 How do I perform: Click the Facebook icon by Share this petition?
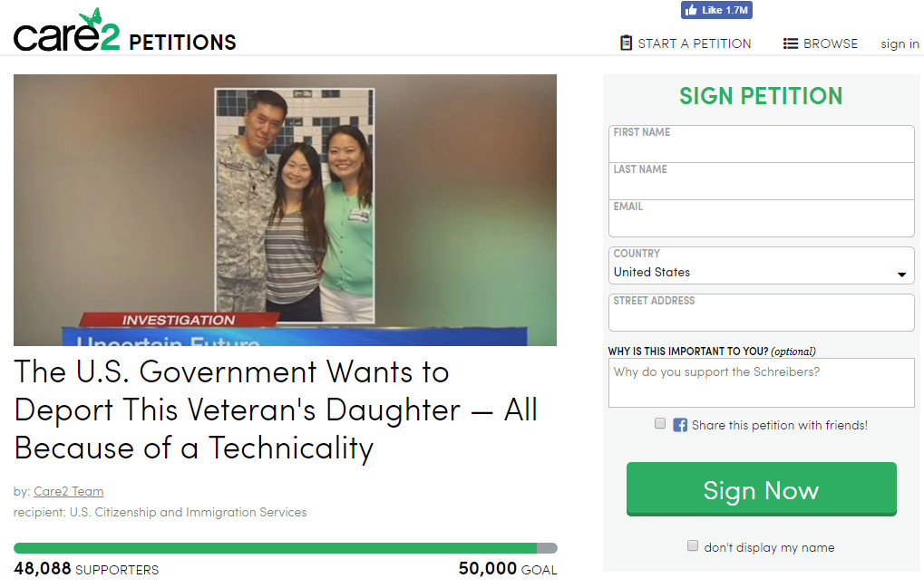pyautogui.click(x=679, y=425)
